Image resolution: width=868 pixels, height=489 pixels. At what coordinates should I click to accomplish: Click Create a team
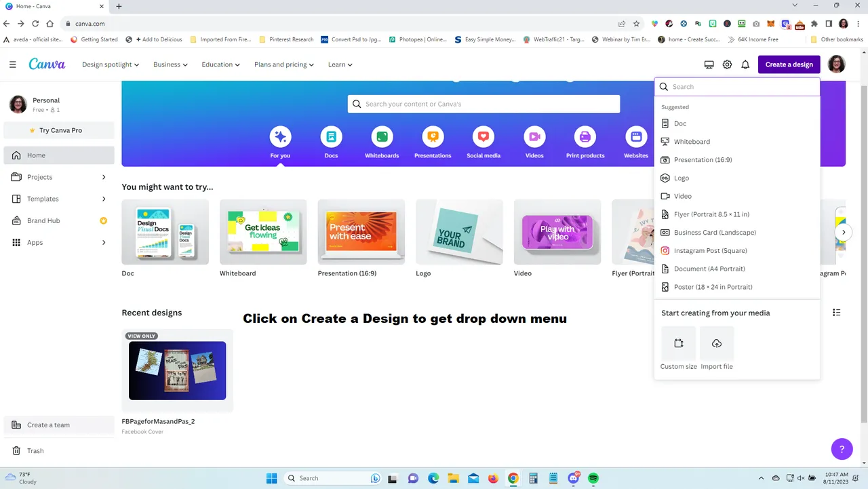pos(59,425)
